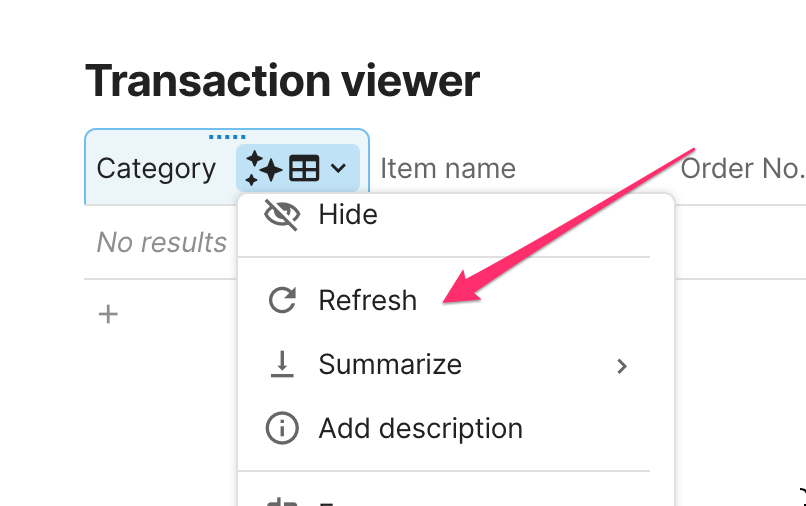Click the table icon in Category header
806x506 pixels.
303,169
